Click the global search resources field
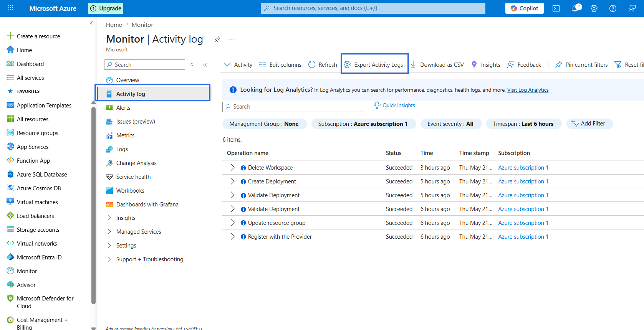This screenshot has width=644, height=330. click(x=373, y=8)
